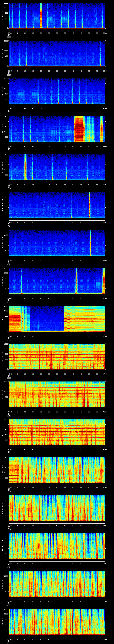Click the 16:46:00 start time label
114x644 pixels.
coord(9,374)
